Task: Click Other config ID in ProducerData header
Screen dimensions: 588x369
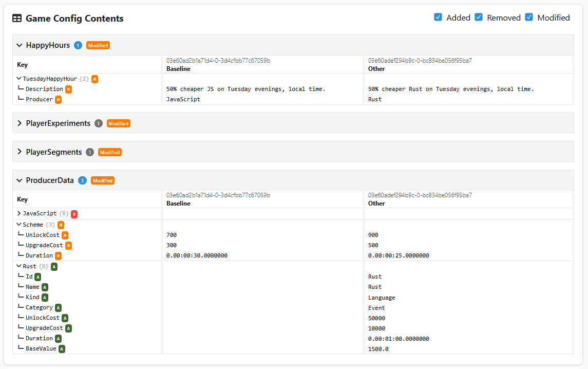Action: [x=420, y=195]
